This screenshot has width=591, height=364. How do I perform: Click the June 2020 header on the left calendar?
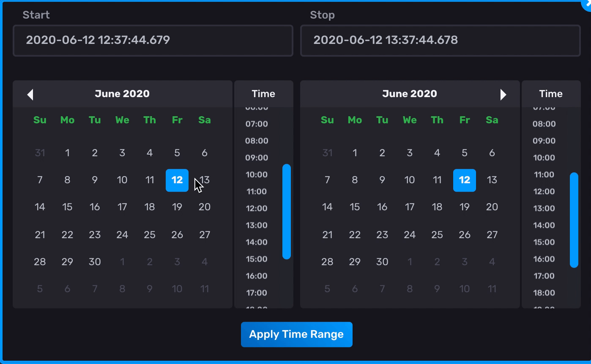click(x=122, y=94)
